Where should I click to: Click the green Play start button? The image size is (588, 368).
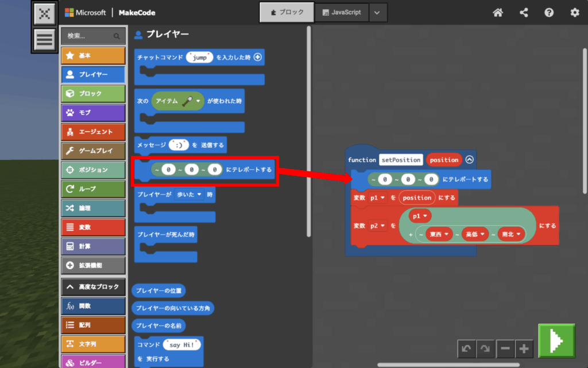pyautogui.click(x=556, y=342)
